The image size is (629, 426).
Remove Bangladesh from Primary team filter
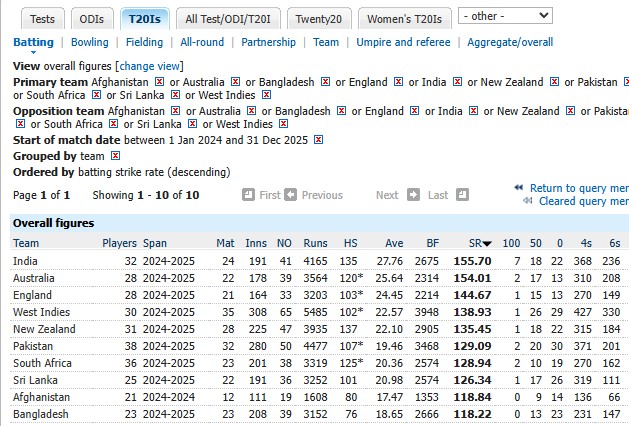tap(325, 82)
